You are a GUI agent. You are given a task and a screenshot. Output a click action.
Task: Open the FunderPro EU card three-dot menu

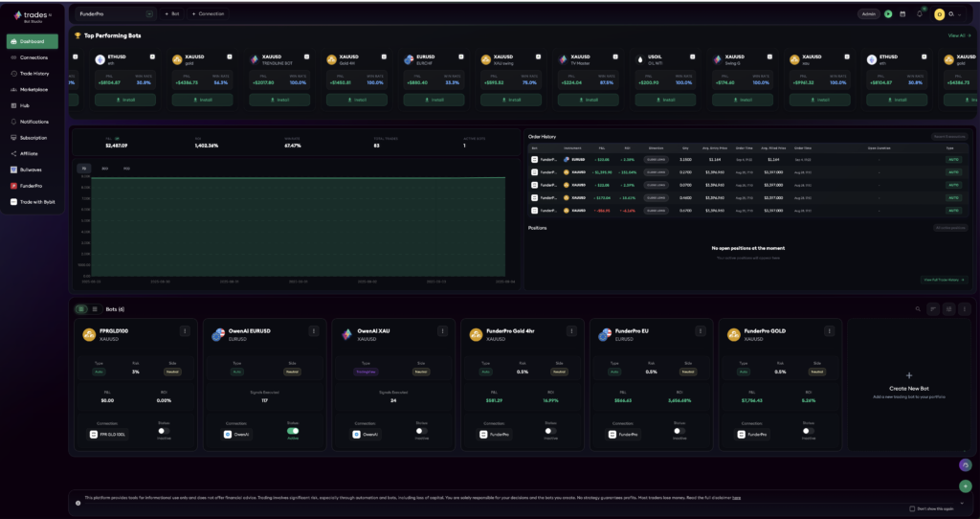click(701, 330)
